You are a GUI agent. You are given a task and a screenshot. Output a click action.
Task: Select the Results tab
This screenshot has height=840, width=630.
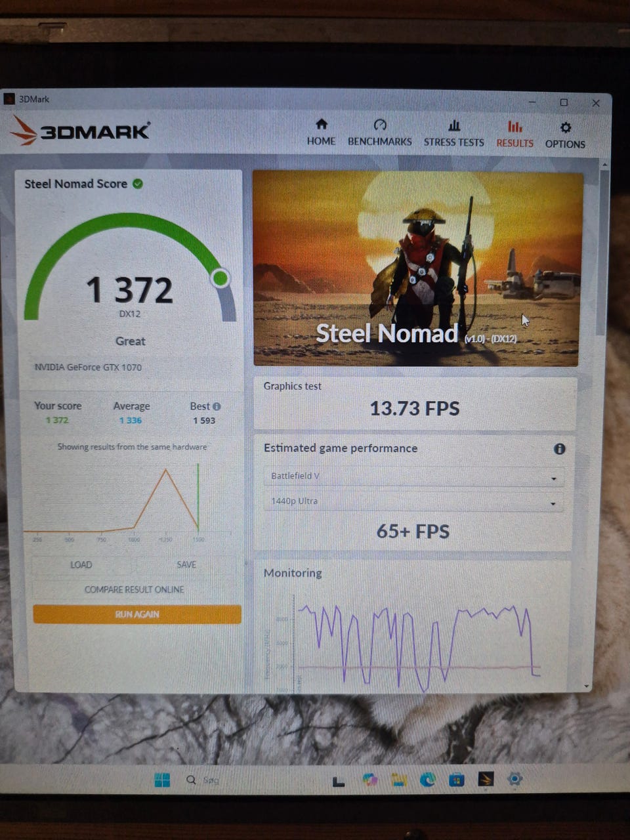pyautogui.click(x=514, y=134)
